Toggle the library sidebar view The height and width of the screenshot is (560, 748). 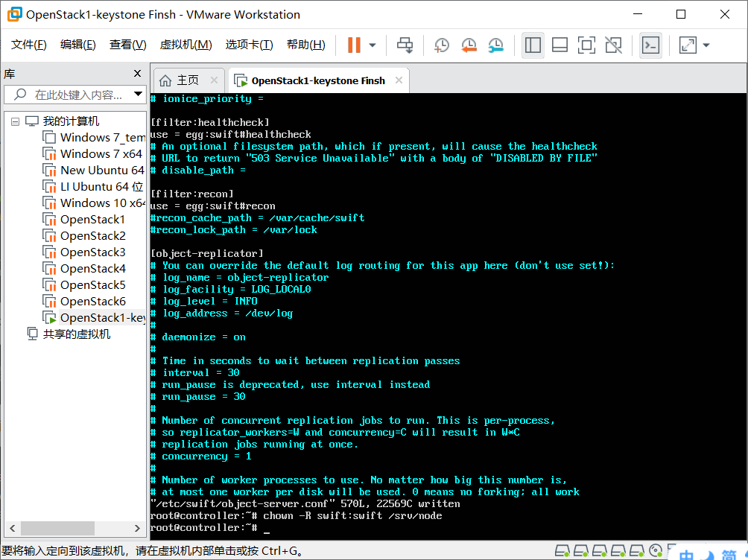click(533, 45)
